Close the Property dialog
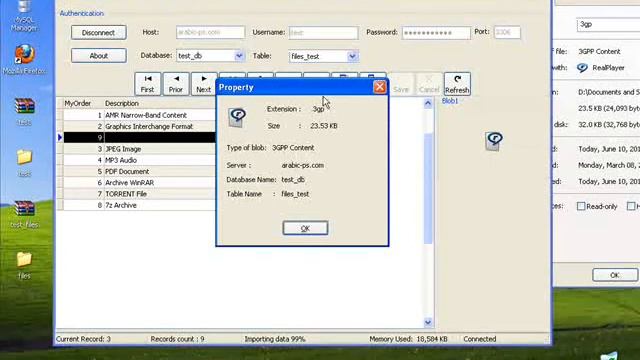Image resolution: width=640 pixels, height=360 pixels. click(x=380, y=87)
